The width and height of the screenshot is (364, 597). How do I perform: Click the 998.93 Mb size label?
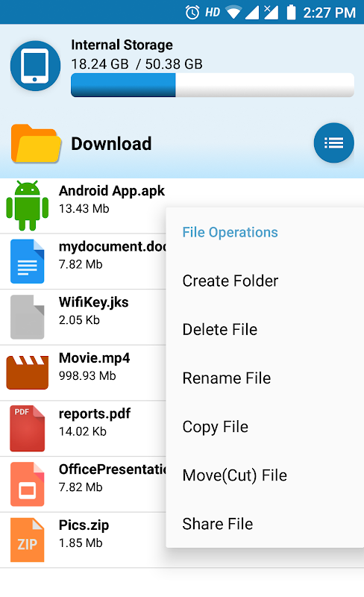[x=87, y=376]
